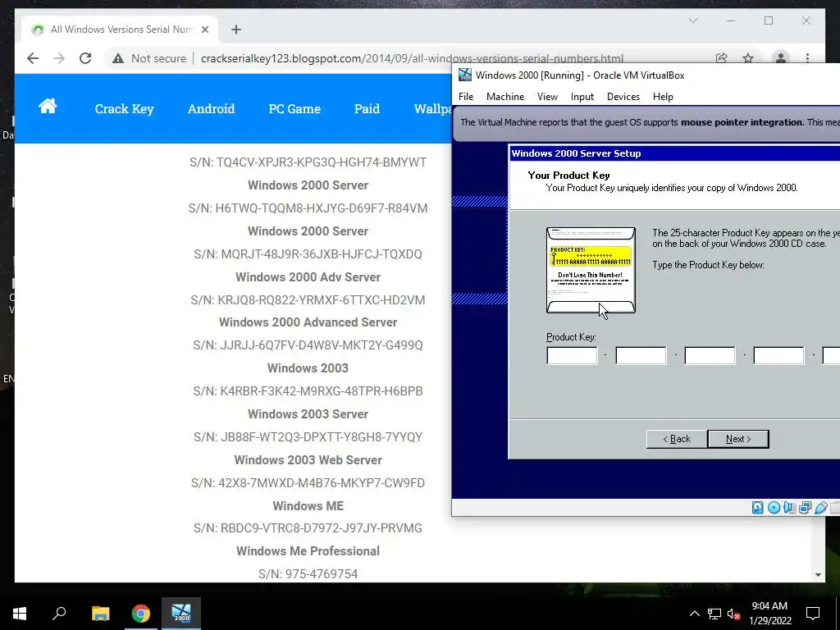Click fourth Product Key field
Viewport: 840px width, 630px height.
tap(778, 355)
